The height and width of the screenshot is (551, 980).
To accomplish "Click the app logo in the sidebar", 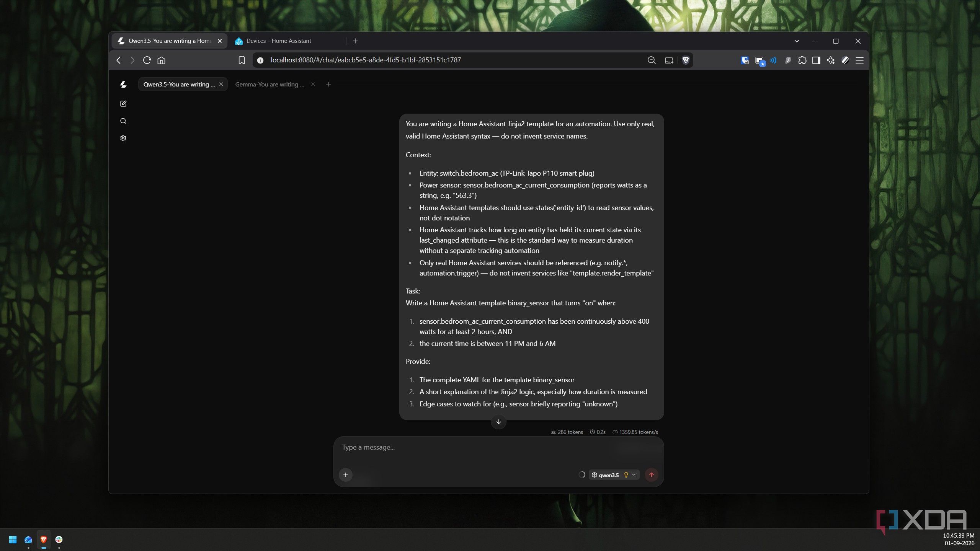I will coord(123,84).
